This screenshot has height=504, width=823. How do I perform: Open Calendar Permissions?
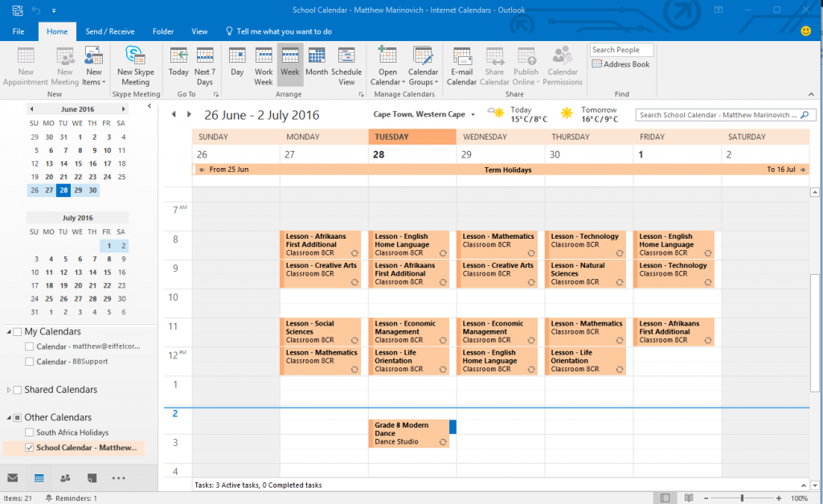(563, 66)
